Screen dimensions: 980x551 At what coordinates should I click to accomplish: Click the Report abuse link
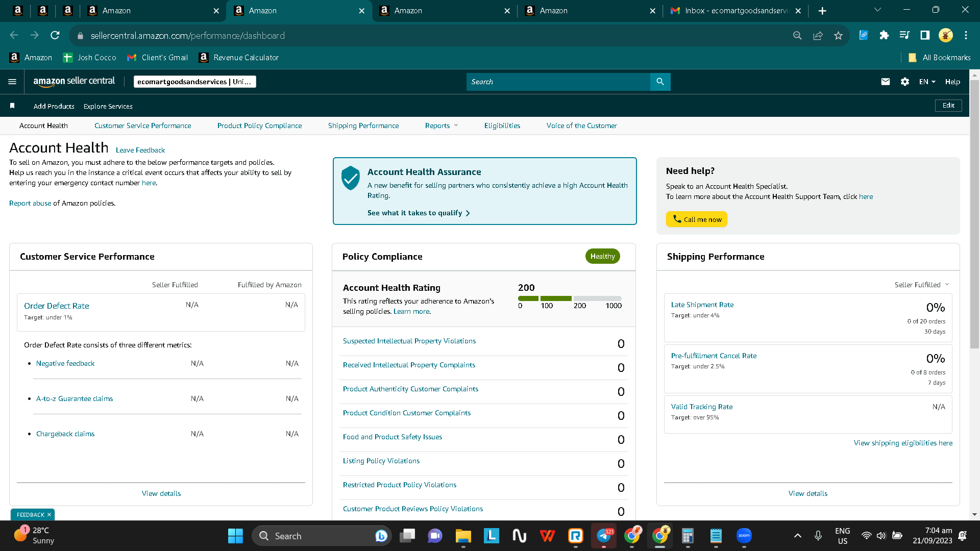(30, 203)
